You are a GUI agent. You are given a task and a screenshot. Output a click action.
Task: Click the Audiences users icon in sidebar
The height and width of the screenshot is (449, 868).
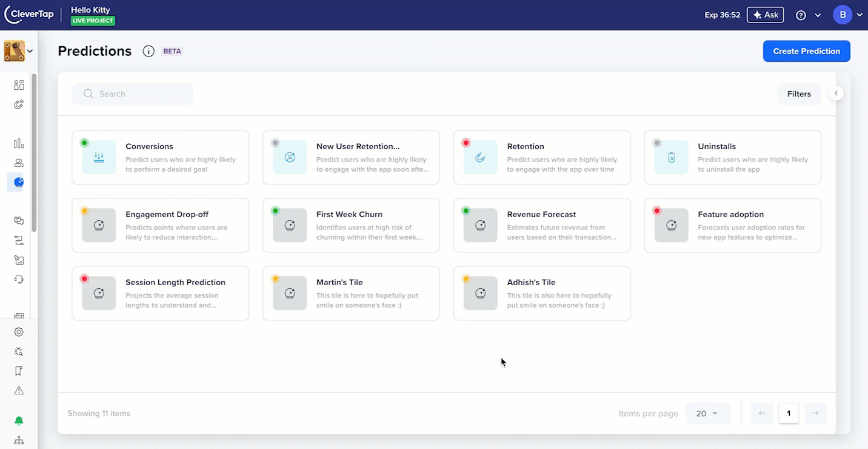tap(18, 163)
